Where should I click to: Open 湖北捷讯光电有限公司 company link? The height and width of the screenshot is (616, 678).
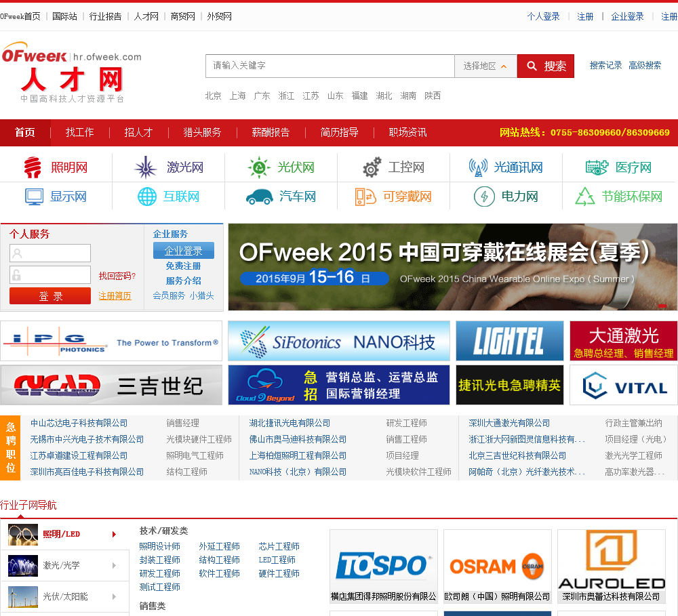pos(290,423)
